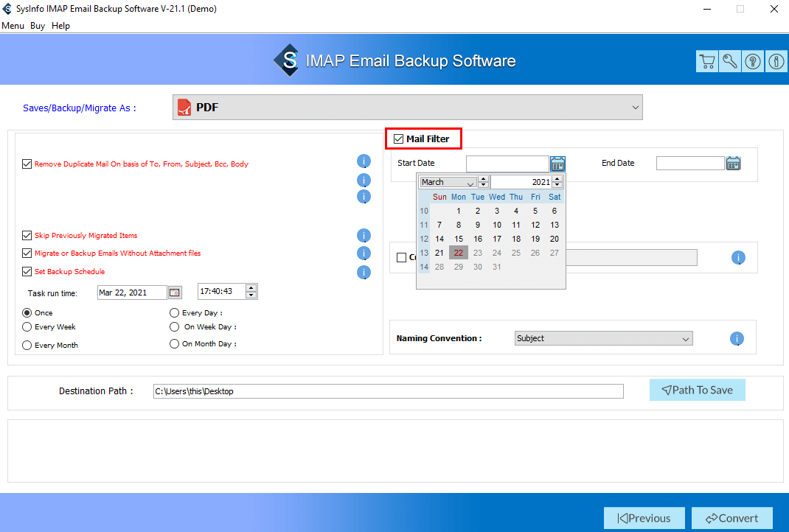This screenshot has height=532, width=789.
Task: Select the Every Week radio button
Action: [x=27, y=327]
